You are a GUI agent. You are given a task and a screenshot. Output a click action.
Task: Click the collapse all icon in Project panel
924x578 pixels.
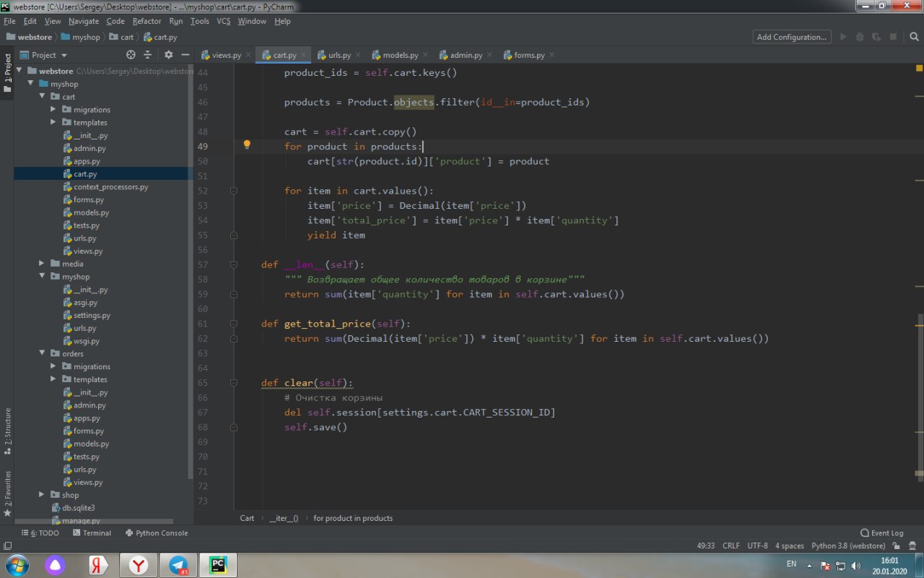(148, 55)
